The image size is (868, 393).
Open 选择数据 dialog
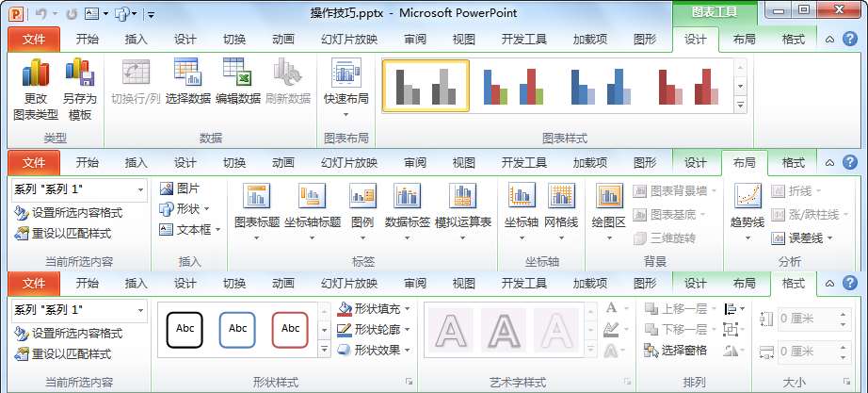point(187,82)
